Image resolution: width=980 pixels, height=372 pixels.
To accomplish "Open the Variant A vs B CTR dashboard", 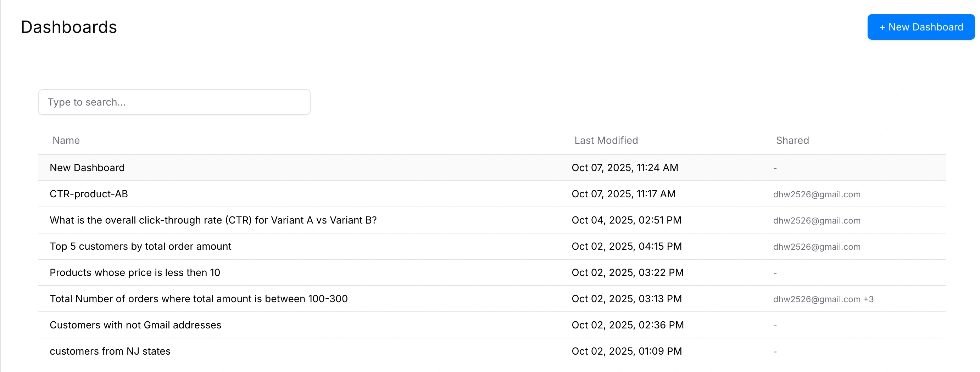I will (x=213, y=220).
